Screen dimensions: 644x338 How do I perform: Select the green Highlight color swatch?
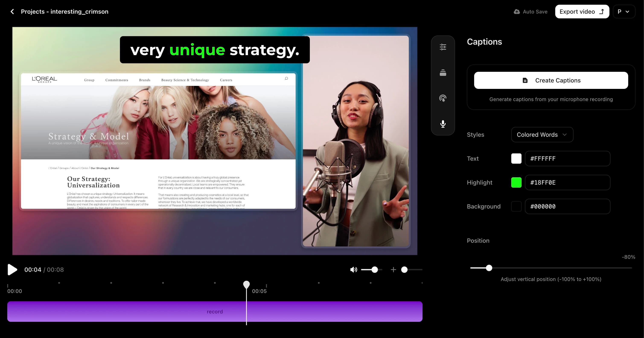[516, 182]
